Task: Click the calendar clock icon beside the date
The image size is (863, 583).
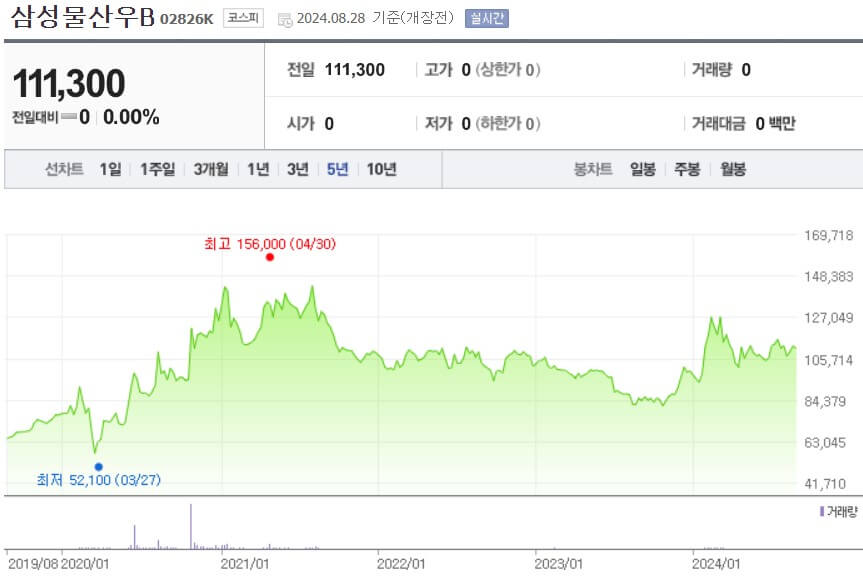Action: [285, 20]
